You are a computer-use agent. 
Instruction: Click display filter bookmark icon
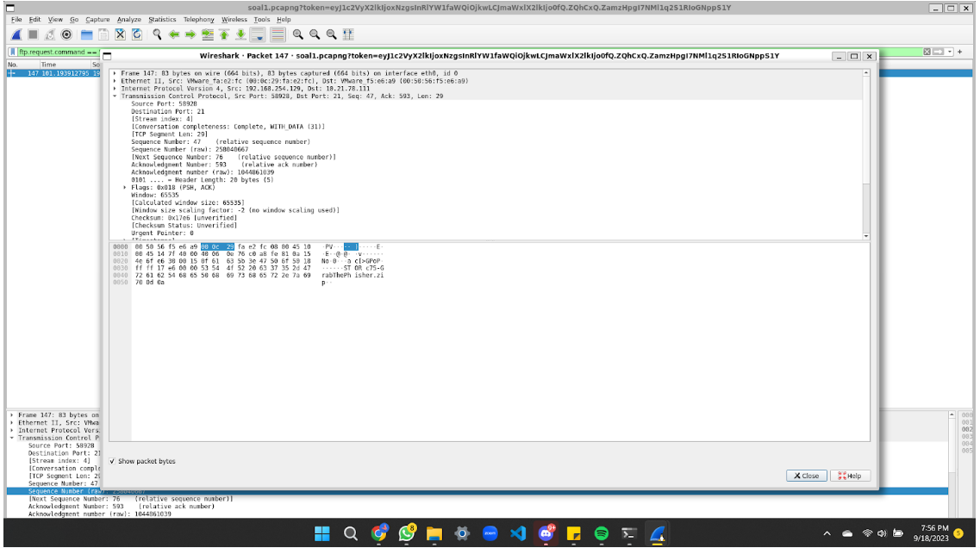click(x=13, y=52)
